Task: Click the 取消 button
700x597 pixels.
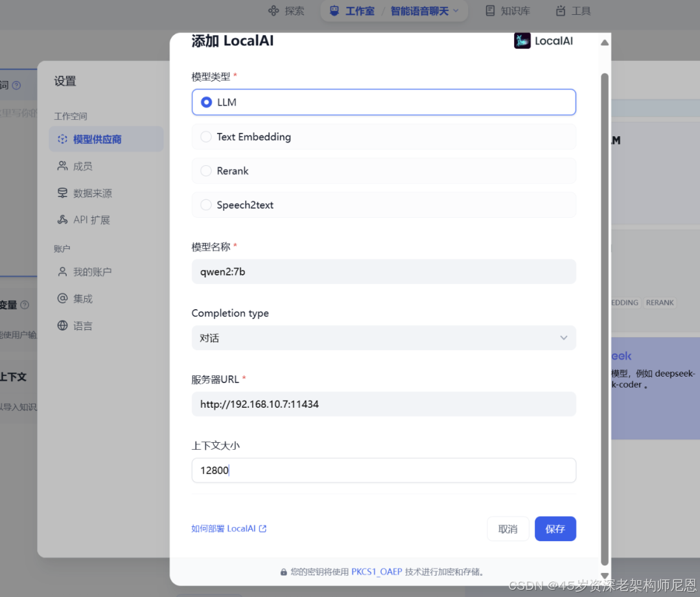Action: (508, 529)
